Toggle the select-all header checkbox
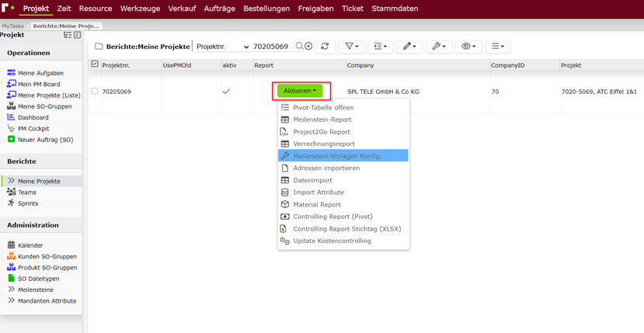The image size is (644, 333). pos(95,64)
